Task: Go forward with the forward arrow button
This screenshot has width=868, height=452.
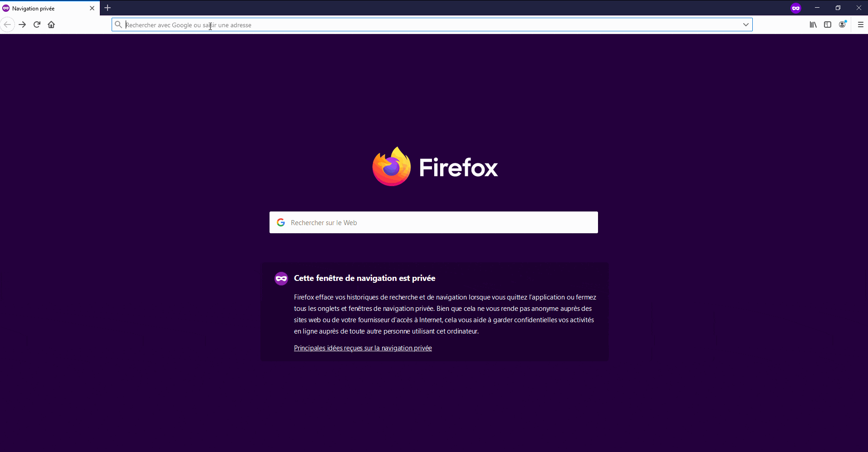Action: [x=22, y=25]
